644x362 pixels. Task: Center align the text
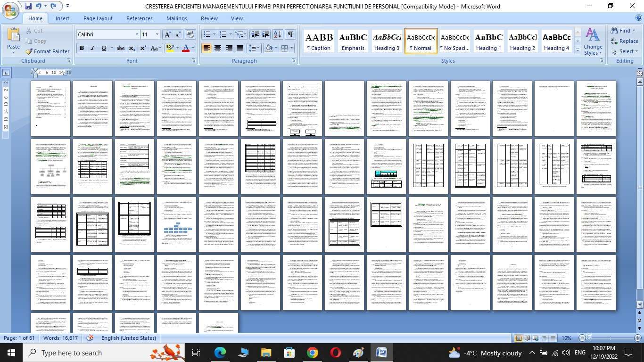point(218,48)
